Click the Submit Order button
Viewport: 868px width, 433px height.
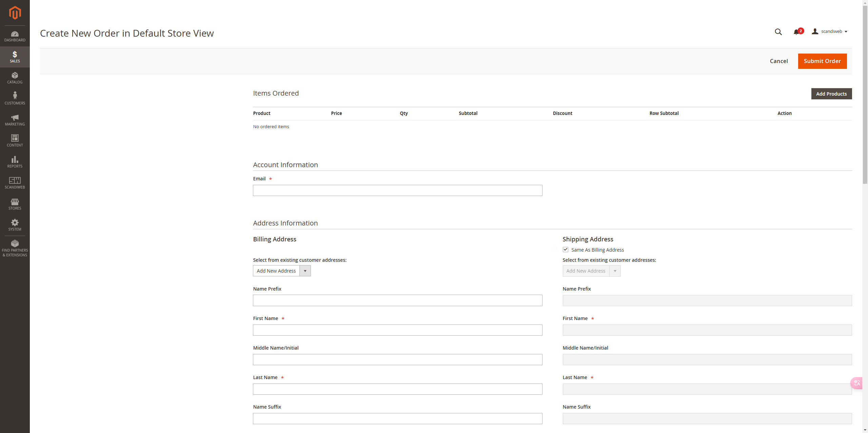(x=822, y=61)
